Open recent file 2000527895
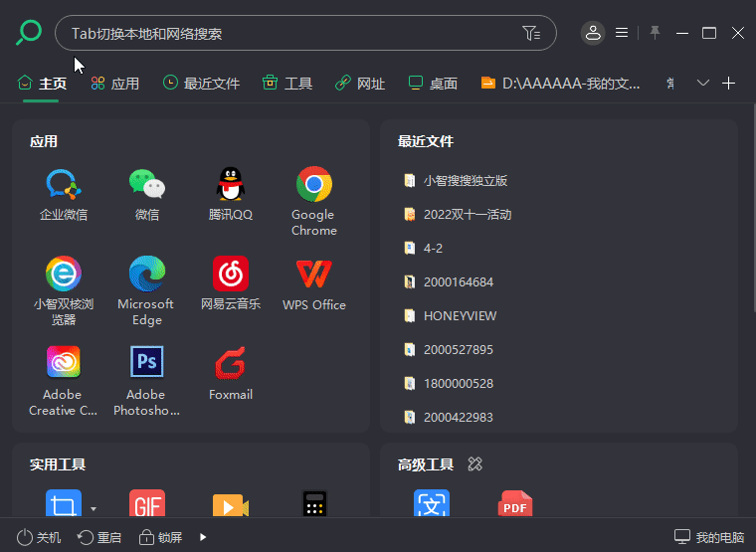The height and width of the screenshot is (552, 756). coord(449,349)
